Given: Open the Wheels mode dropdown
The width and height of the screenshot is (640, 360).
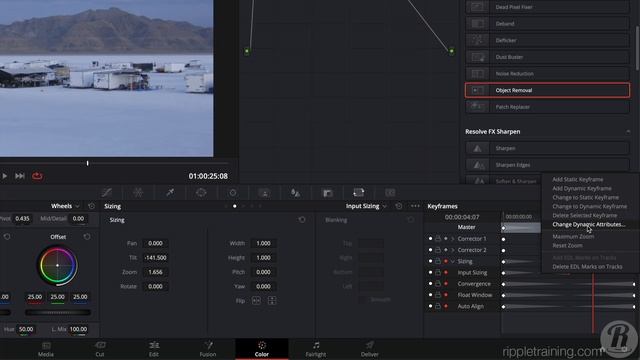Looking at the screenshot, I should (x=65, y=206).
